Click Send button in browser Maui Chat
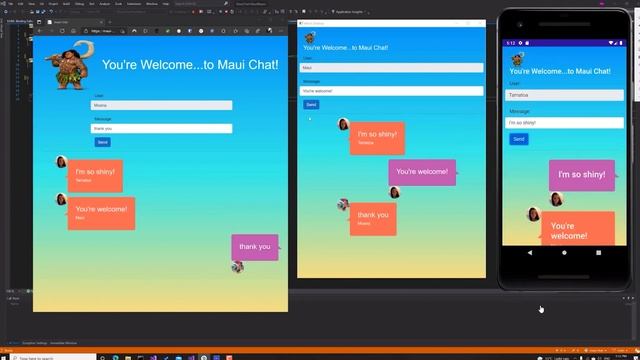The height and width of the screenshot is (360, 640). click(102, 142)
